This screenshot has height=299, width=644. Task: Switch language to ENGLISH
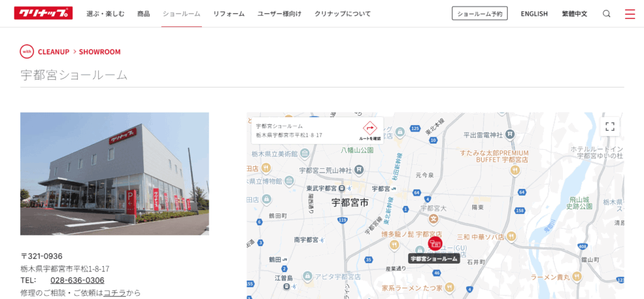(534, 14)
